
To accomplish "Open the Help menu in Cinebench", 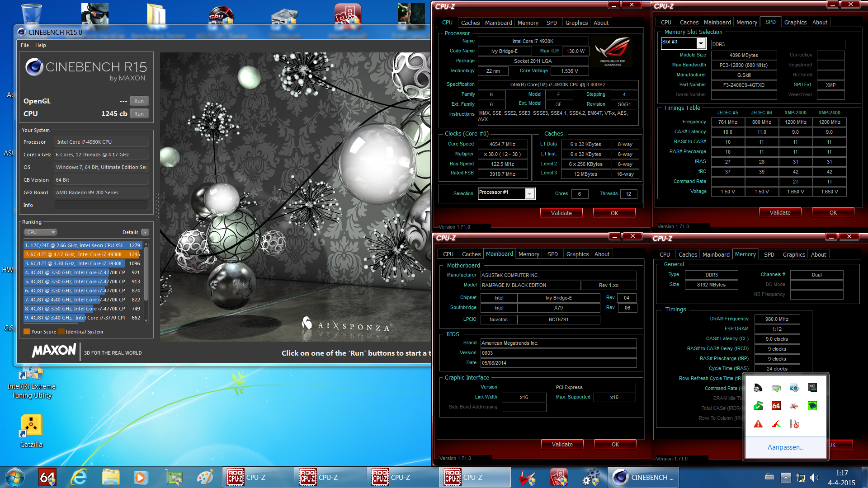I will [41, 45].
